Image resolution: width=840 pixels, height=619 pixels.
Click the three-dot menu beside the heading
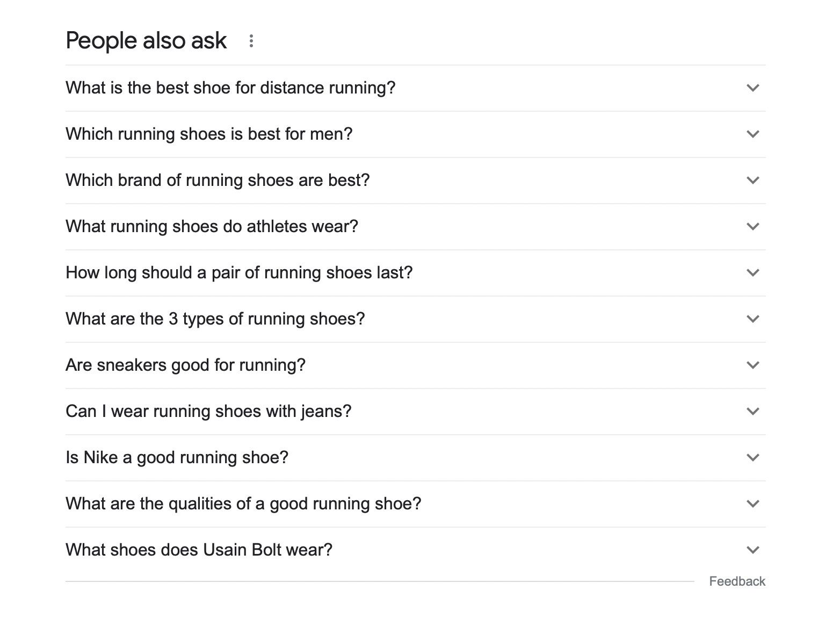251,40
